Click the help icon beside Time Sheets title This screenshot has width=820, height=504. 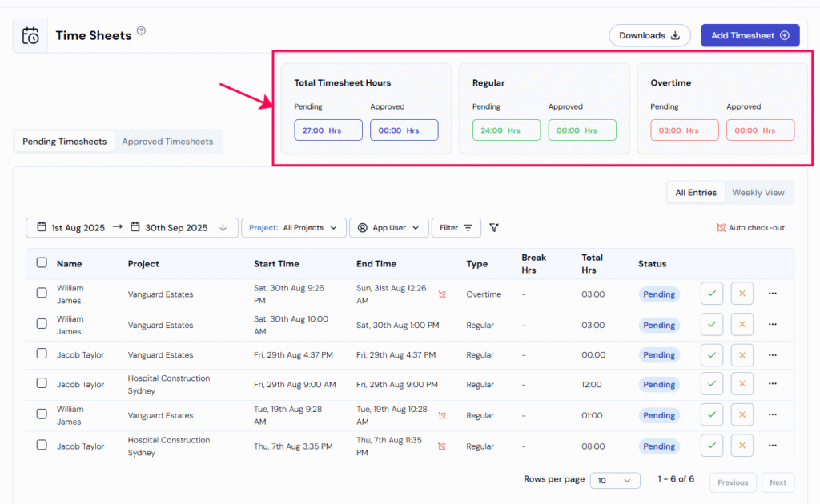pyautogui.click(x=141, y=31)
